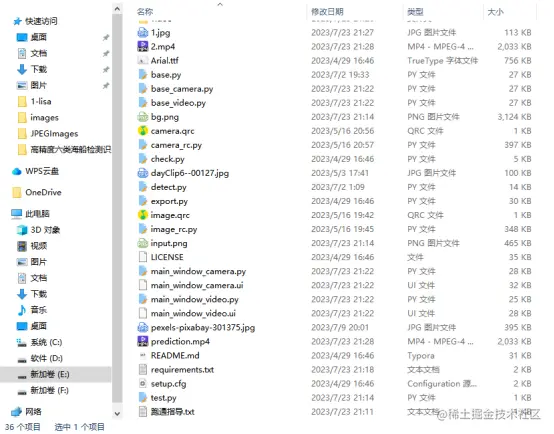Click the 选中 1 个项目 status text
This screenshot has height=434, width=554.
coord(79,427)
